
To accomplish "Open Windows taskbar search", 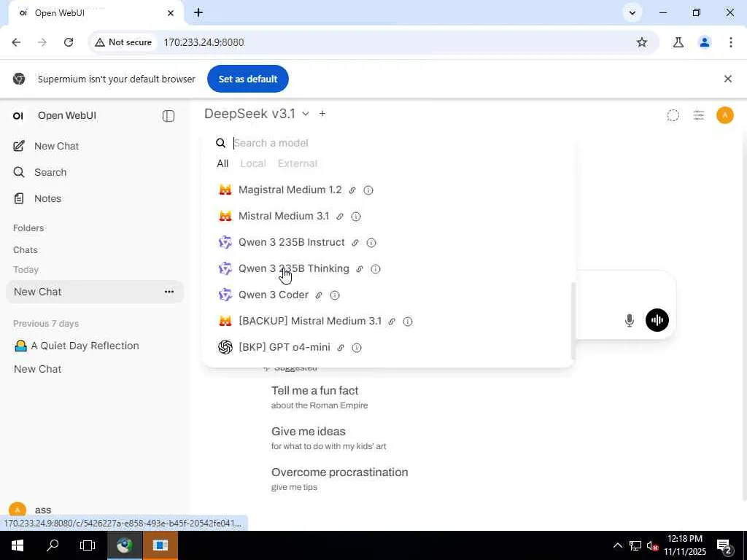I will (x=53, y=545).
